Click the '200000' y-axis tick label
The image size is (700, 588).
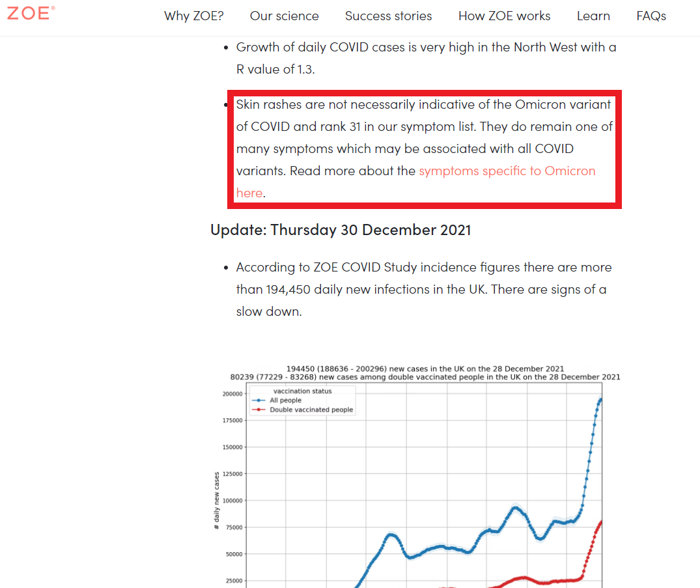232,394
